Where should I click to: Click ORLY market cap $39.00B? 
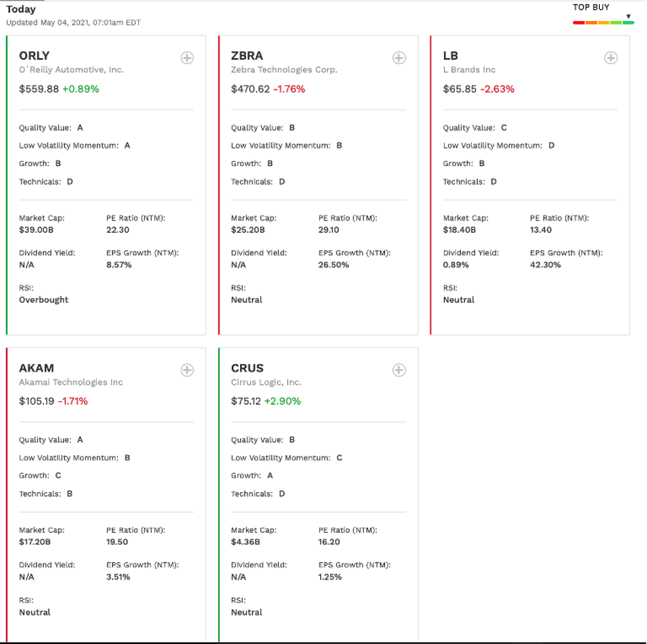(36, 230)
